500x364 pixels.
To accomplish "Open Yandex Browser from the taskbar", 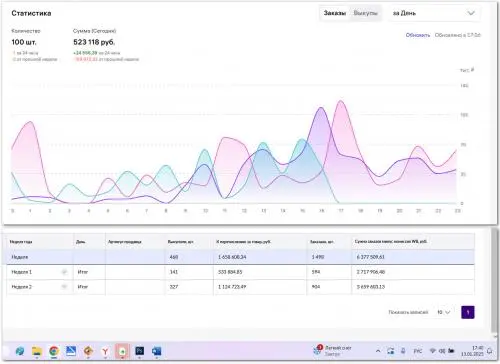I will [x=105, y=351].
